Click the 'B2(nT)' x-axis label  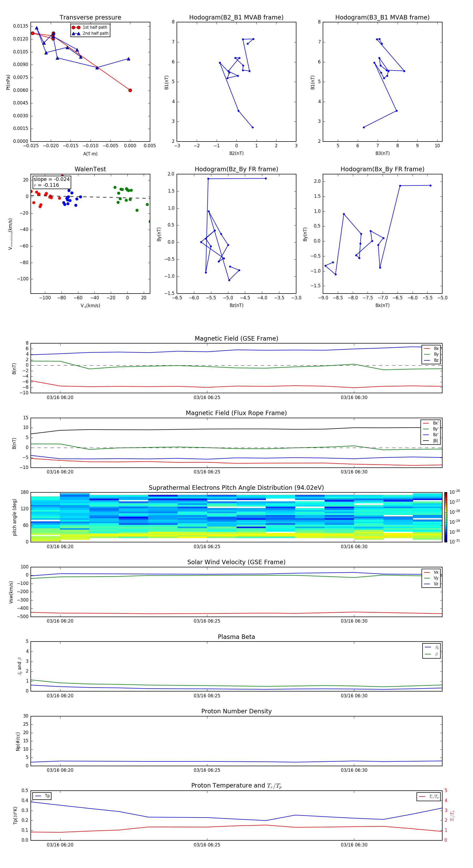point(236,153)
